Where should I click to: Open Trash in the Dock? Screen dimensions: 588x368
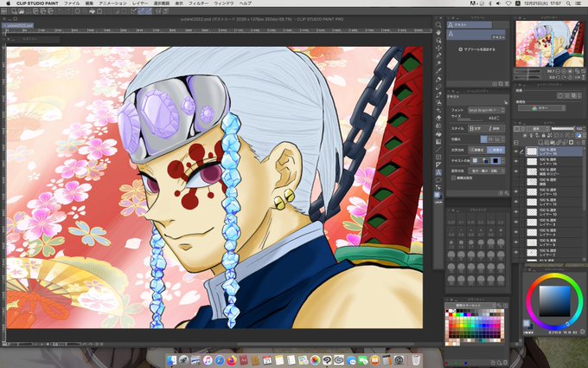click(x=416, y=359)
